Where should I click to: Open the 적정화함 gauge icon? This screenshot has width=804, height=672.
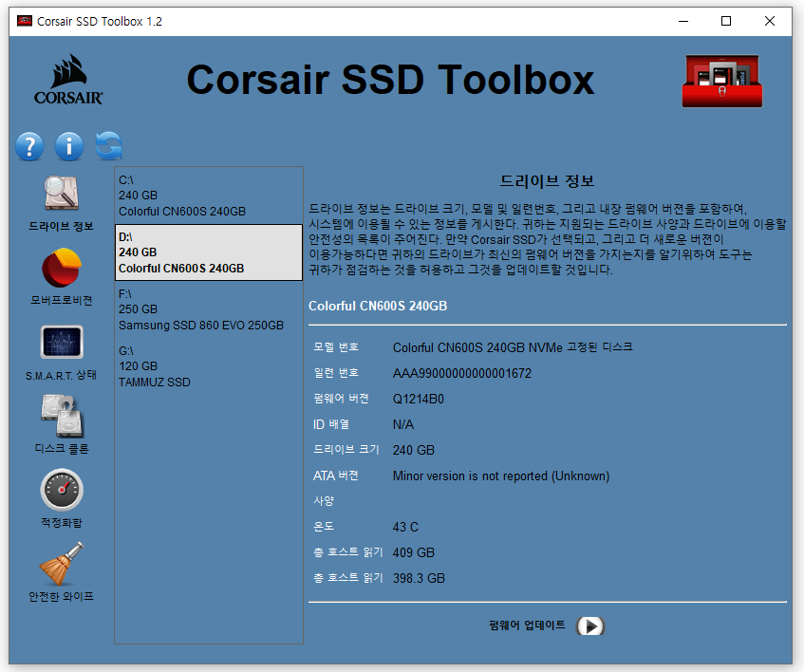click(x=62, y=490)
